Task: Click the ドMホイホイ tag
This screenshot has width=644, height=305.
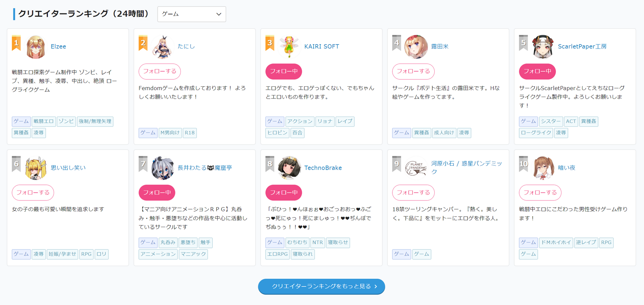Action: tap(556, 243)
